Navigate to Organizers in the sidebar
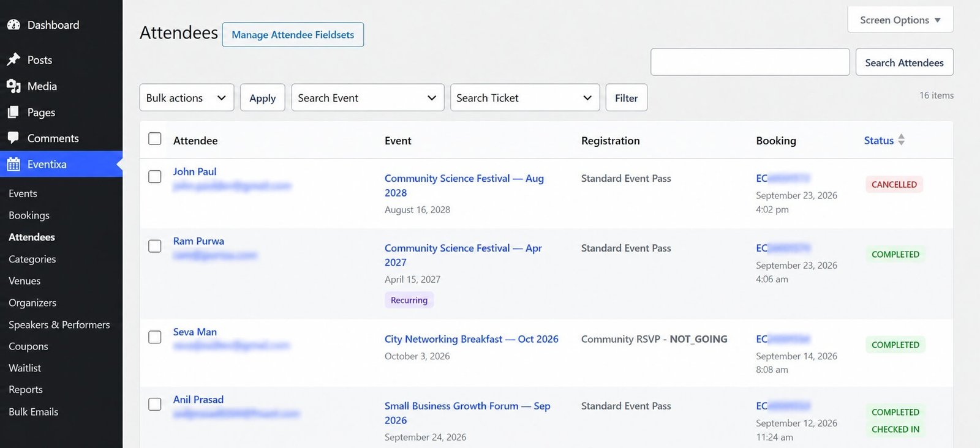980x448 pixels. click(32, 303)
